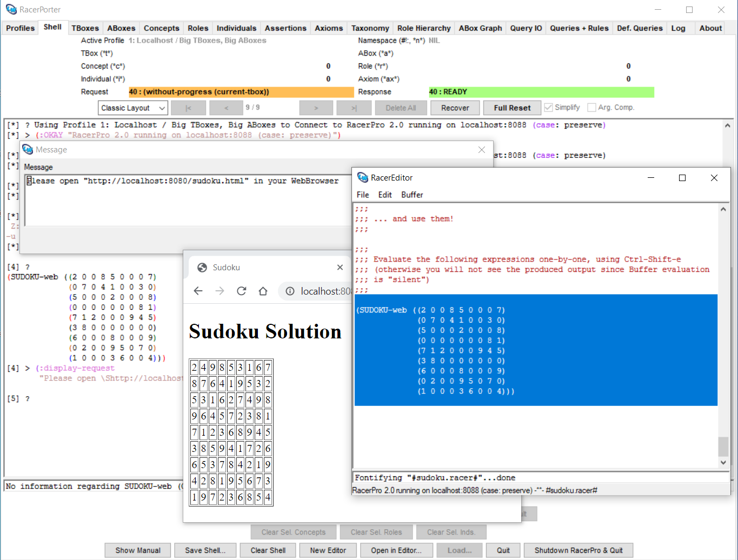The image size is (738, 560).
Task: Click the forward arrow in Sudoku browser
Action: (220, 291)
